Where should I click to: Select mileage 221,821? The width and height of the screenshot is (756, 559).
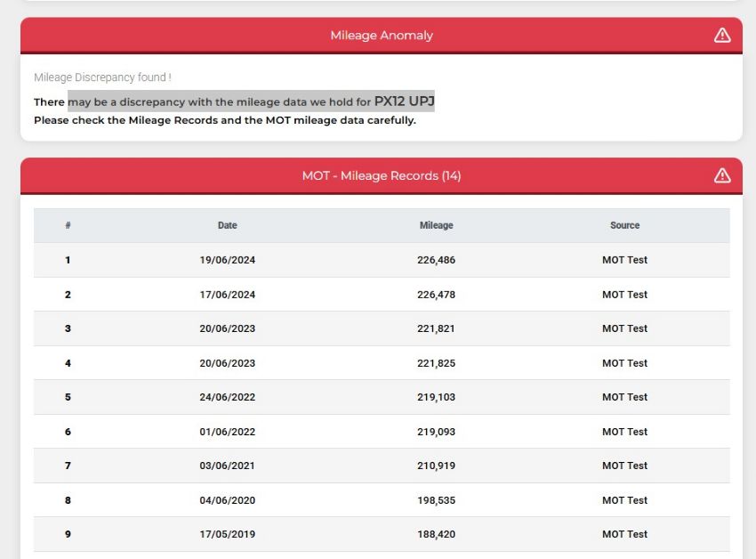[x=437, y=328]
